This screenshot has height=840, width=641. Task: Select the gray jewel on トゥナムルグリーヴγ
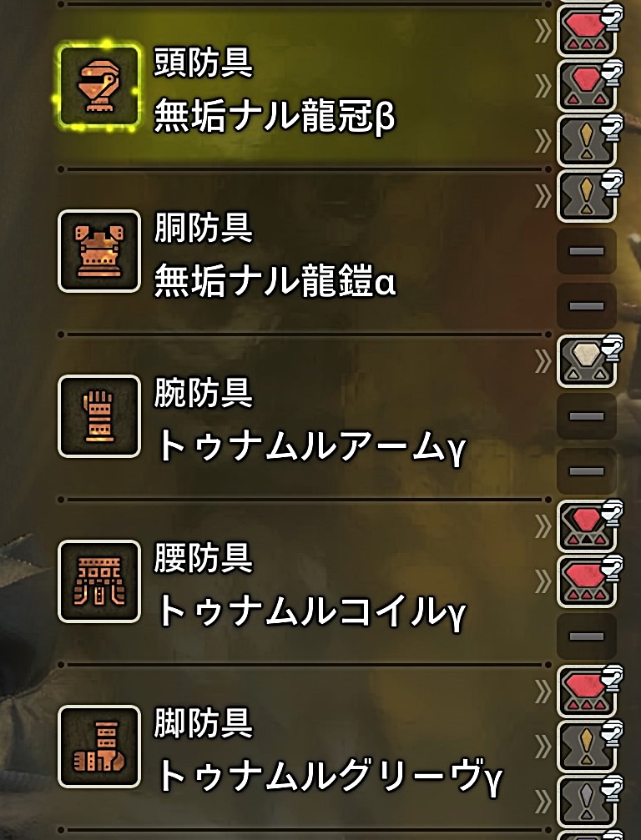pyautogui.click(x=588, y=802)
